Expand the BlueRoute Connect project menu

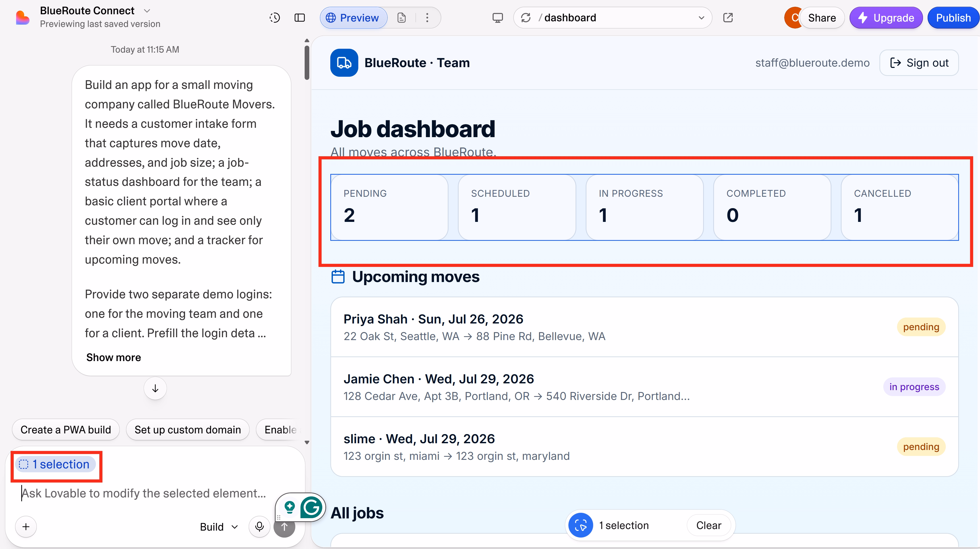coord(147,11)
